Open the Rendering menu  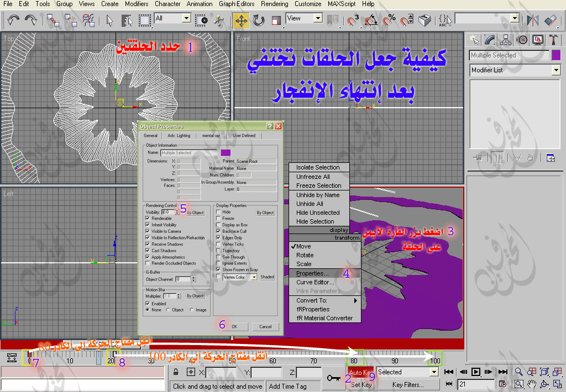274,4
